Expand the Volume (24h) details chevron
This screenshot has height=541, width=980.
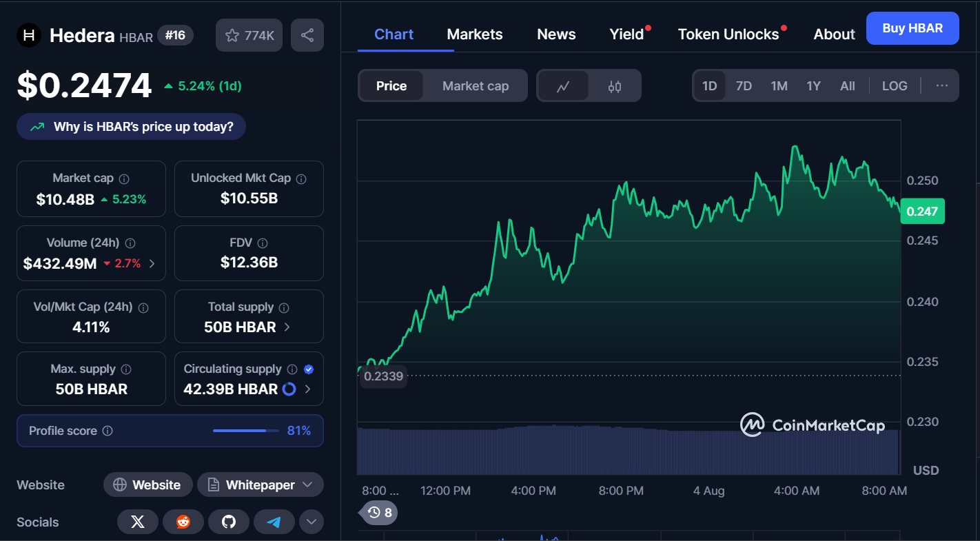coord(152,263)
